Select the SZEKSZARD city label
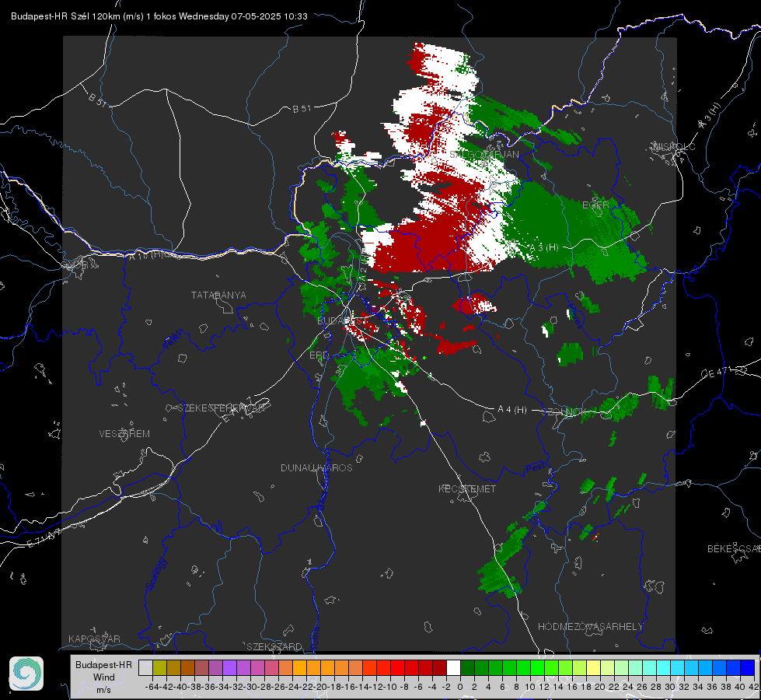Viewport: 761px width, 700px height. click(274, 646)
